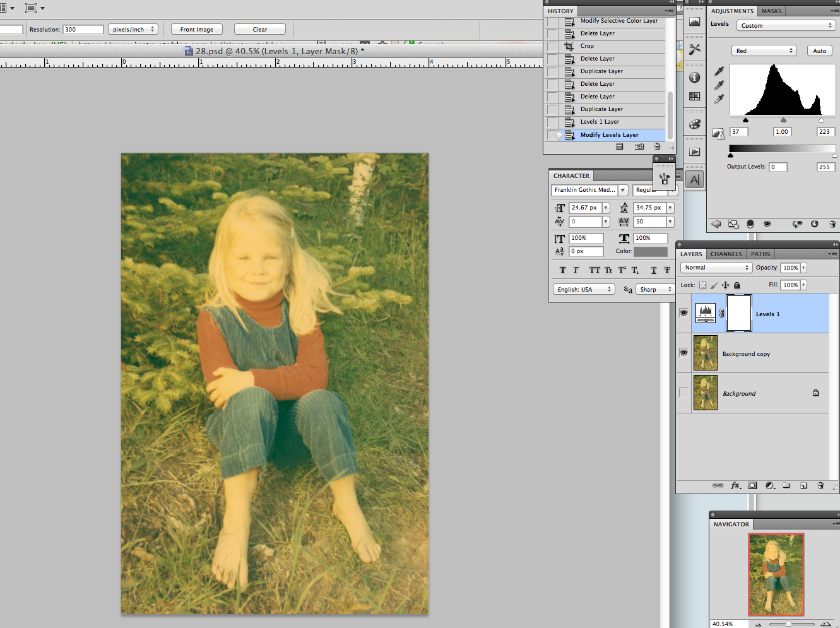The width and height of the screenshot is (840, 628).
Task: Create a new layer group
Action: pyautogui.click(x=786, y=486)
